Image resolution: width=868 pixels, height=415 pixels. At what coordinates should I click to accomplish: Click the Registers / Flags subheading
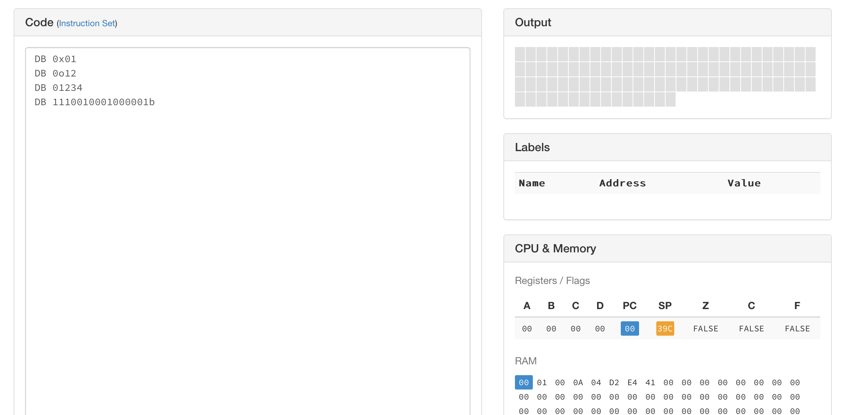[x=552, y=280]
